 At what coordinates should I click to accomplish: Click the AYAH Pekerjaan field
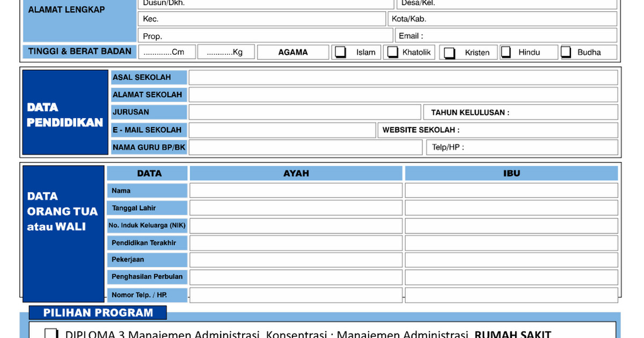[296, 260]
